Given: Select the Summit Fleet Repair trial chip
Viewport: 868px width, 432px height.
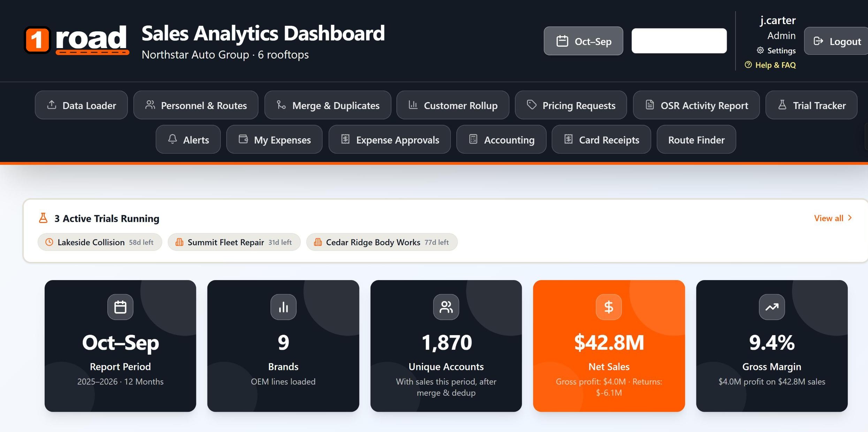Looking at the screenshot, I should point(234,242).
